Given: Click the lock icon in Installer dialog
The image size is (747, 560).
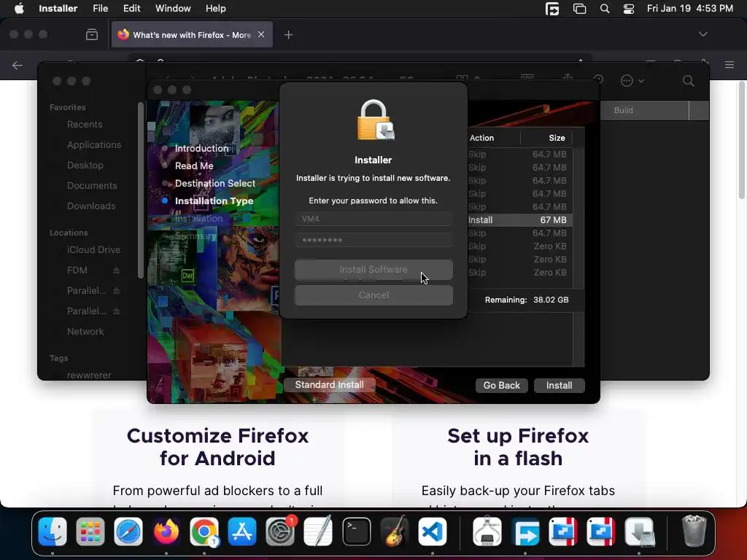Looking at the screenshot, I should click(376, 120).
